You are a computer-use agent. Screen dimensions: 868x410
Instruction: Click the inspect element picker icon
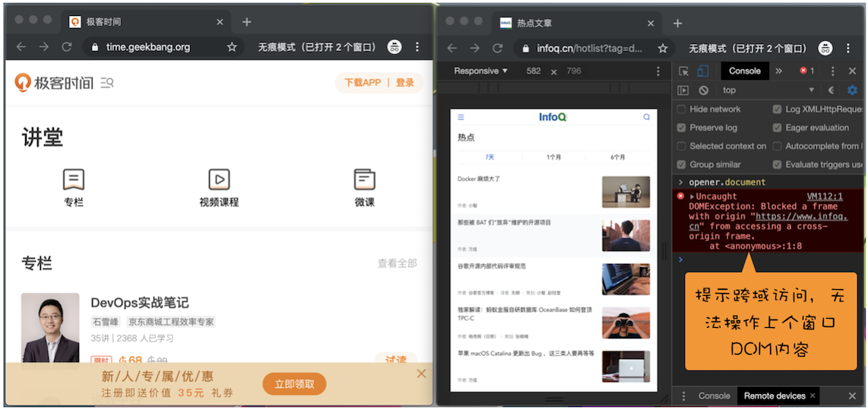[x=683, y=71]
